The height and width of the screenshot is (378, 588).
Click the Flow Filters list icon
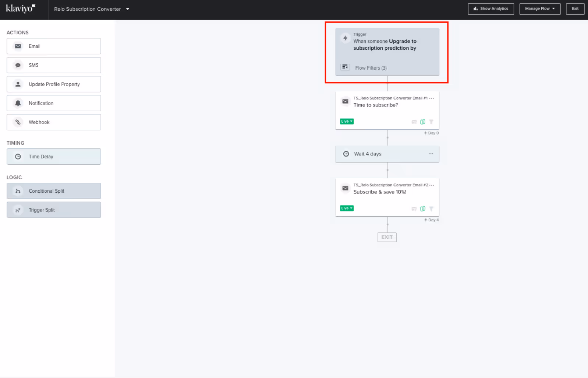click(345, 67)
